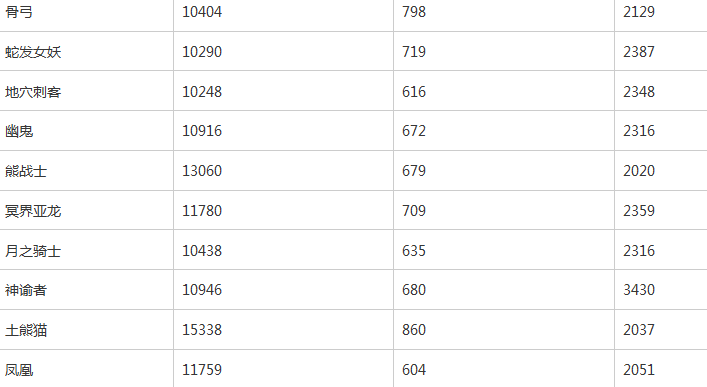This screenshot has height=387, width=707.
Task: Select the 神谕者 row label
Action: click(26, 290)
